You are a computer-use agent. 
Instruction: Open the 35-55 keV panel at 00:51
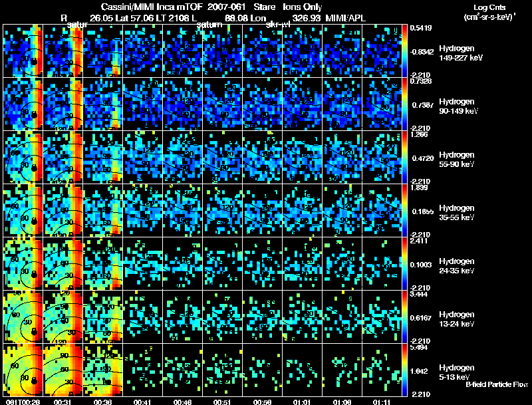tap(222, 211)
